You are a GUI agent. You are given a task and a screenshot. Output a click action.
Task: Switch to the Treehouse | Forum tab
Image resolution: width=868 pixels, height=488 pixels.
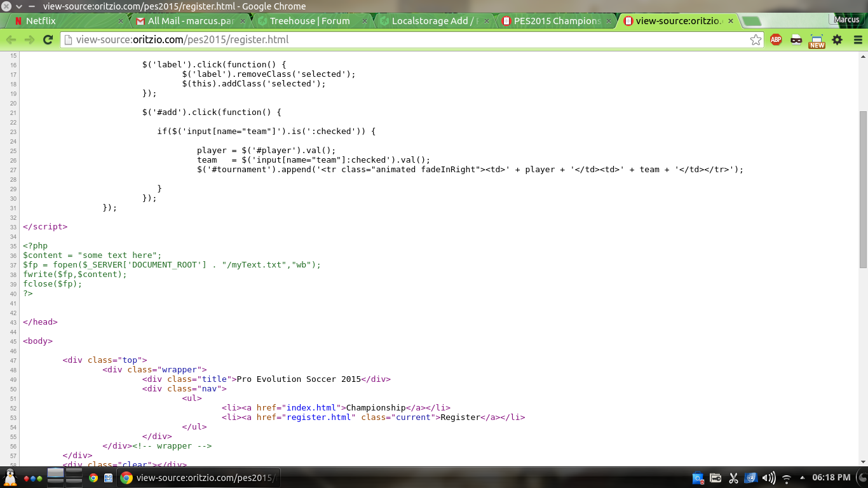click(309, 21)
